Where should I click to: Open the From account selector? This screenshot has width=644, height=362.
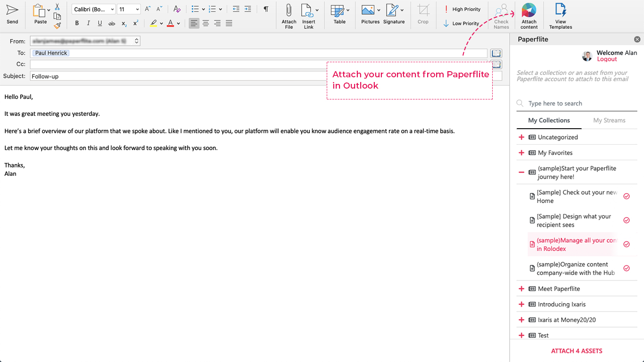pyautogui.click(x=85, y=41)
